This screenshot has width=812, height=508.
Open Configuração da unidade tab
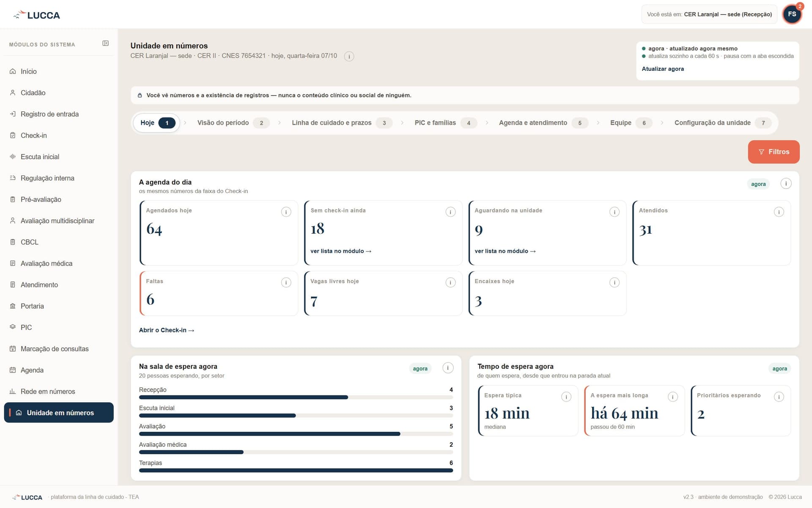[722, 123]
